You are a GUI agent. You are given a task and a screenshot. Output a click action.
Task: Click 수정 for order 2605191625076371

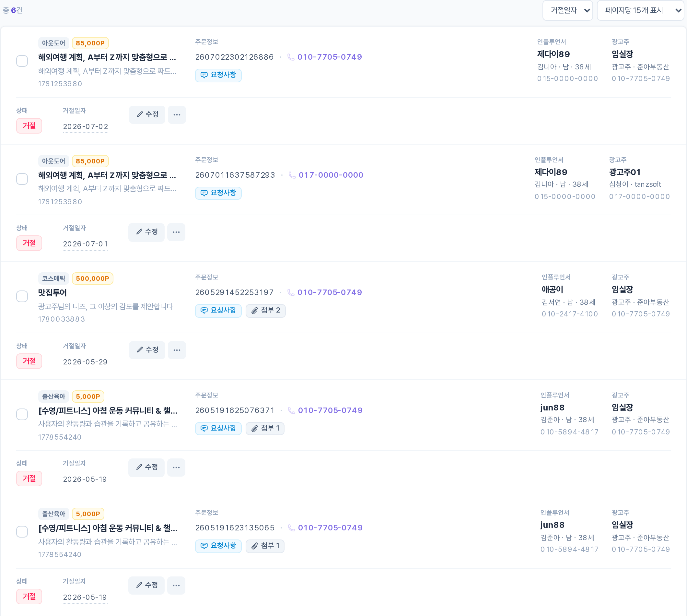146,468
